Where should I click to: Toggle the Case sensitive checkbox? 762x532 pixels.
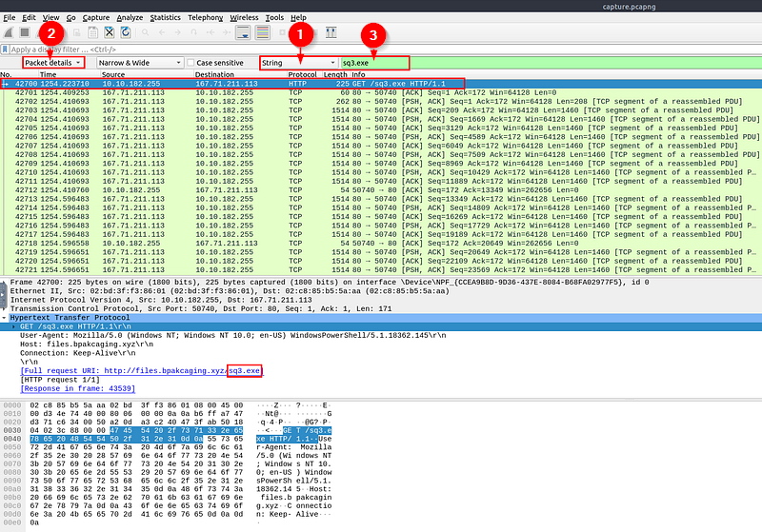click(191, 63)
